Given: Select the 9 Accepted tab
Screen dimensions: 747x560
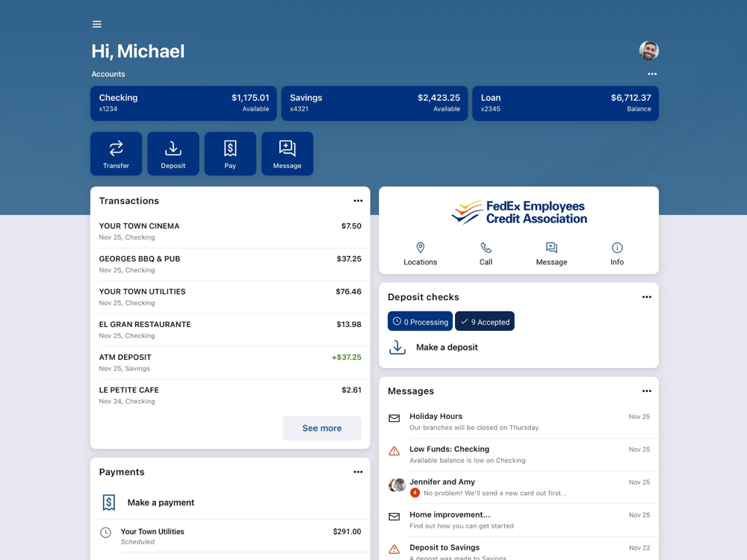Looking at the screenshot, I should 485,321.
